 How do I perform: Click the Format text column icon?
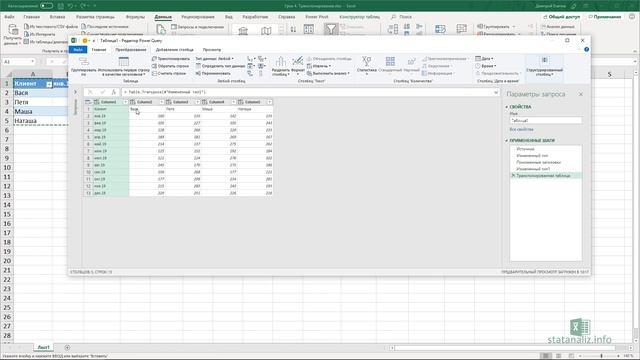[298, 61]
